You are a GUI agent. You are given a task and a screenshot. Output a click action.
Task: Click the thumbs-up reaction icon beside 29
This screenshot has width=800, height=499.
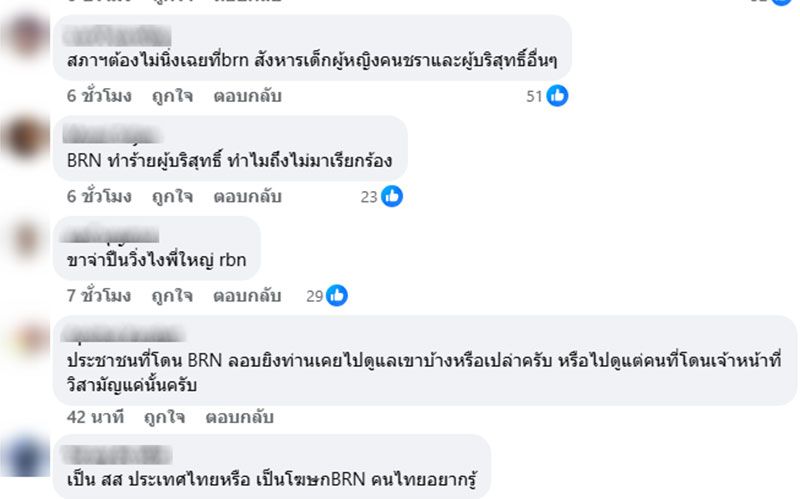point(337,295)
